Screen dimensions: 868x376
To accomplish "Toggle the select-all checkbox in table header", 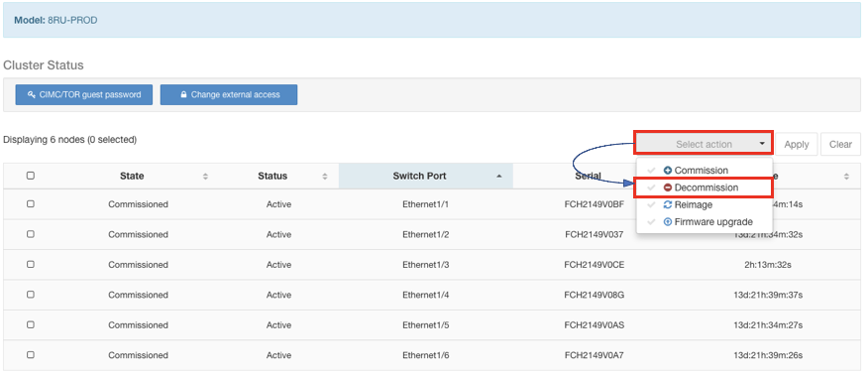I will [31, 176].
